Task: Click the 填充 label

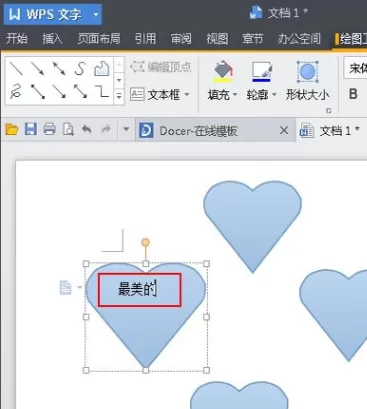Action: [x=219, y=95]
